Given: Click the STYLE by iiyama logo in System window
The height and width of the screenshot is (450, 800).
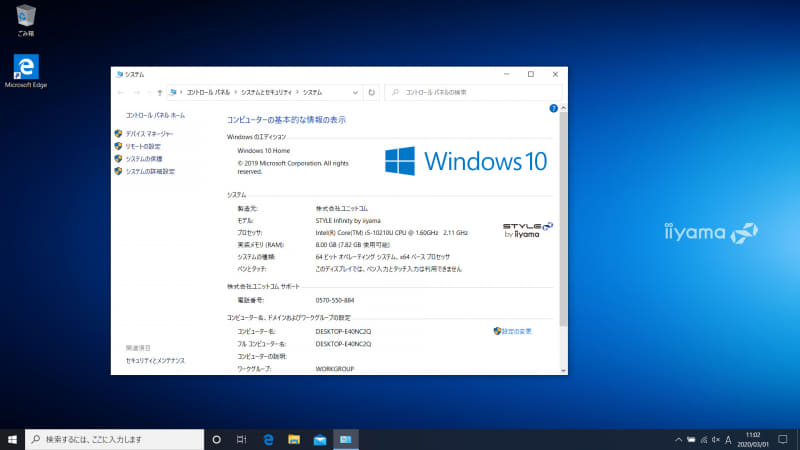Looking at the screenshot, I should [x=527, y=230].
